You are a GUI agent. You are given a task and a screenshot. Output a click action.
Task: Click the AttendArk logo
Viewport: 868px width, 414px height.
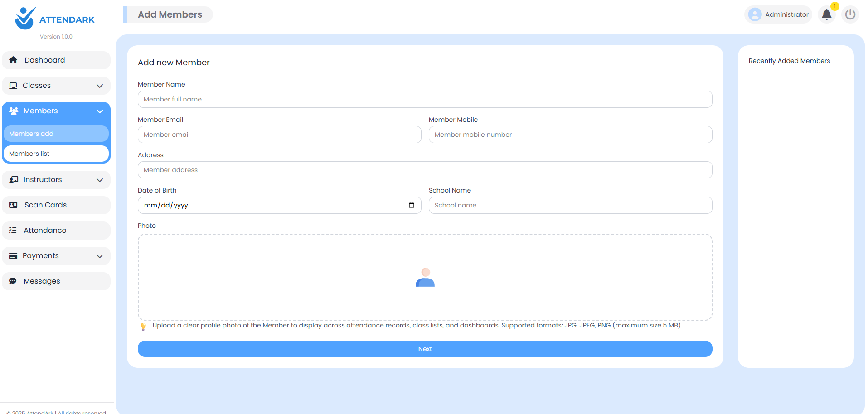click(25, 19)
